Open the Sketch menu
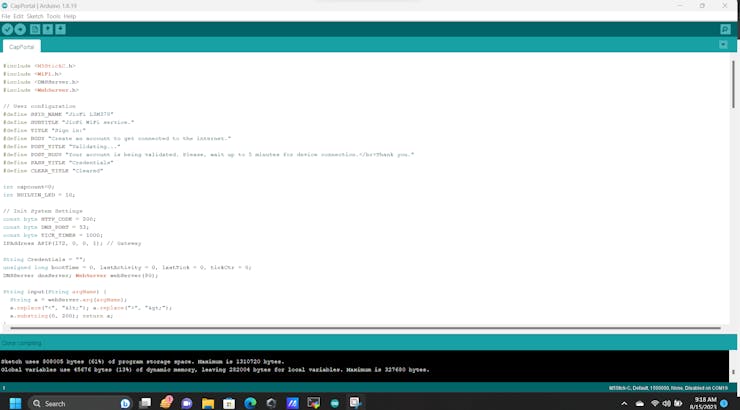Screen dimensions: 740x410 [35, 16]
